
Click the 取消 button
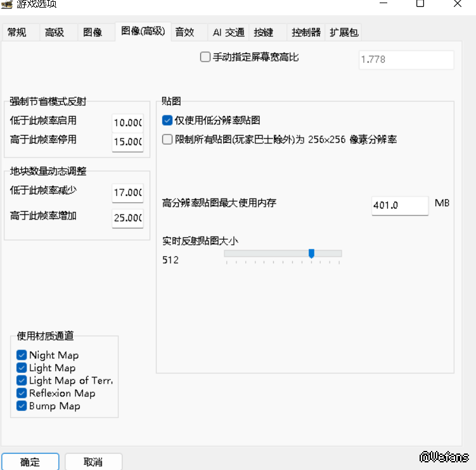(x=93, y=462)
